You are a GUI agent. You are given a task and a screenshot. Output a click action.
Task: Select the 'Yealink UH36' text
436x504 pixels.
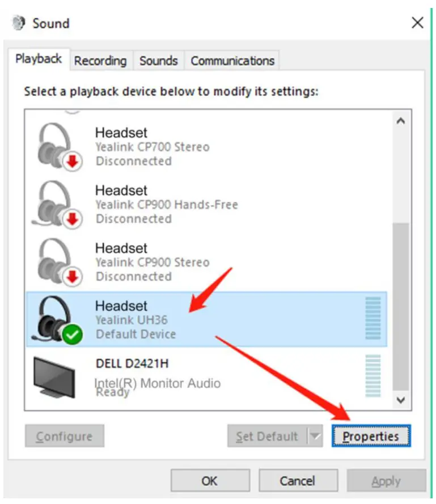132,320
